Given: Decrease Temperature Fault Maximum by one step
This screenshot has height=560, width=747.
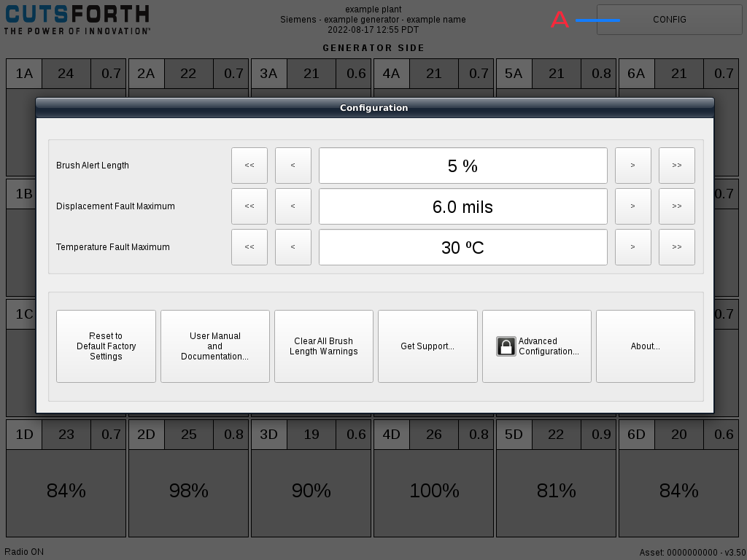Looking at the screenshot, I should point(293,247).
